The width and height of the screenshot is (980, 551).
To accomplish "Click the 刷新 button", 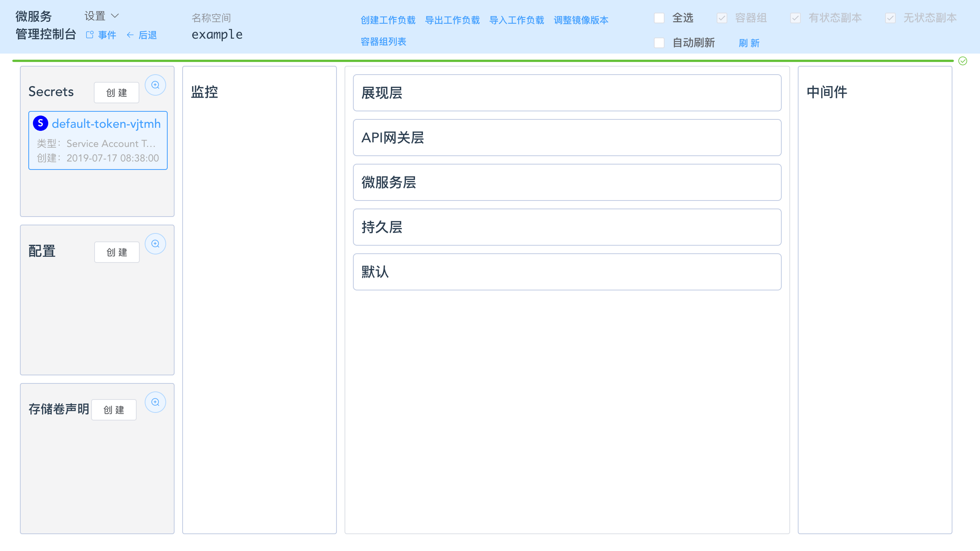I will coord(749,43).
